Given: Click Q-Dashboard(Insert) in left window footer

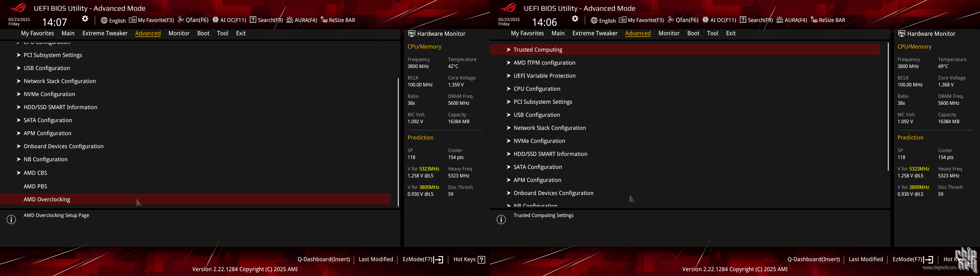Looking at the screenshot, I should pos(323,259).
